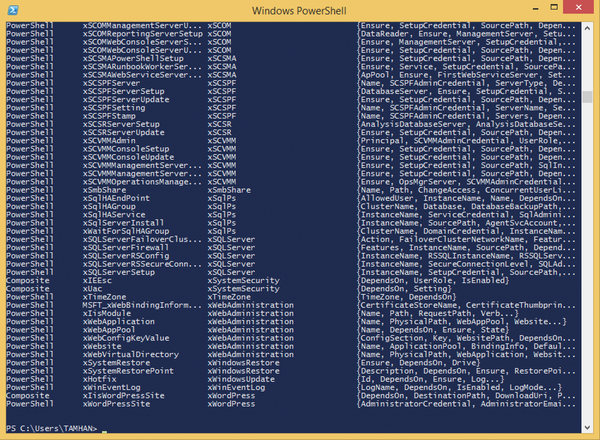This screenshot has height=440, width=600.
Task: Select the xSCSPFStamp text
Action: (x=109, y=116)
